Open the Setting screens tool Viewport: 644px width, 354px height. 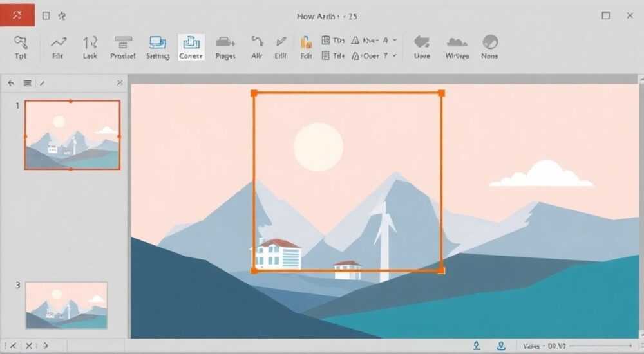pyautogui.click(x=158, y=48)
